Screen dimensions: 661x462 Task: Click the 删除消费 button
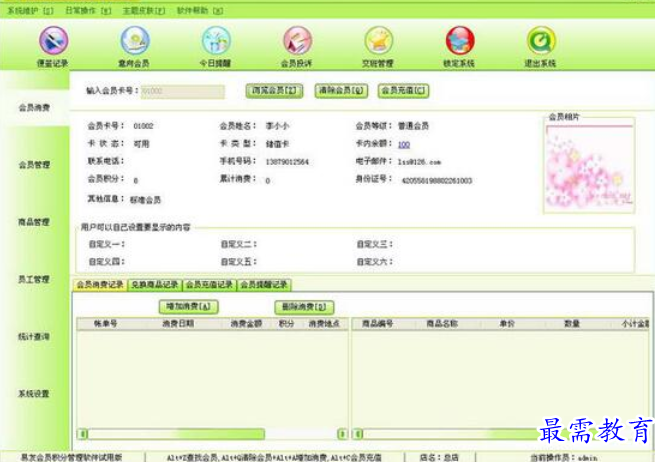(304, 307)
